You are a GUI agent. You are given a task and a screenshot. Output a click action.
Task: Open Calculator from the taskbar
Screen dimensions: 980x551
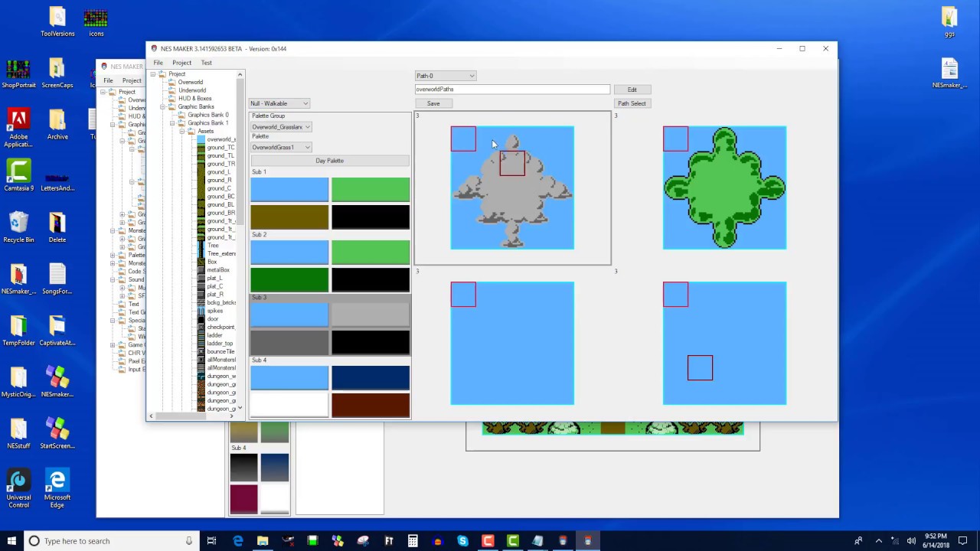[x=413, y=541]
